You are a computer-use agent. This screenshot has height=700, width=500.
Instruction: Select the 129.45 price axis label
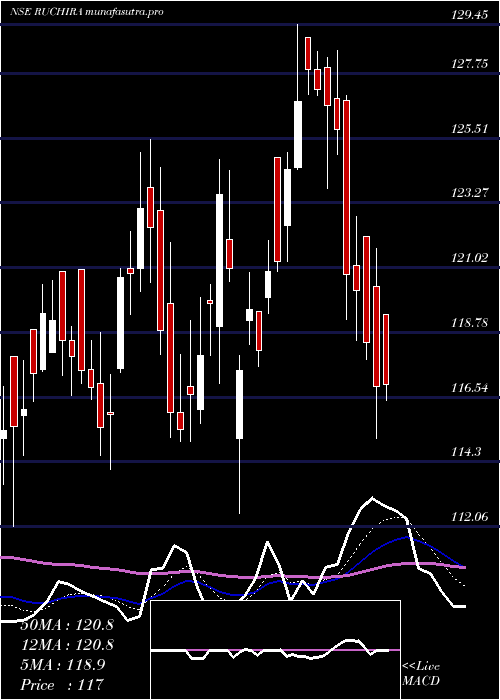(469, 16)
